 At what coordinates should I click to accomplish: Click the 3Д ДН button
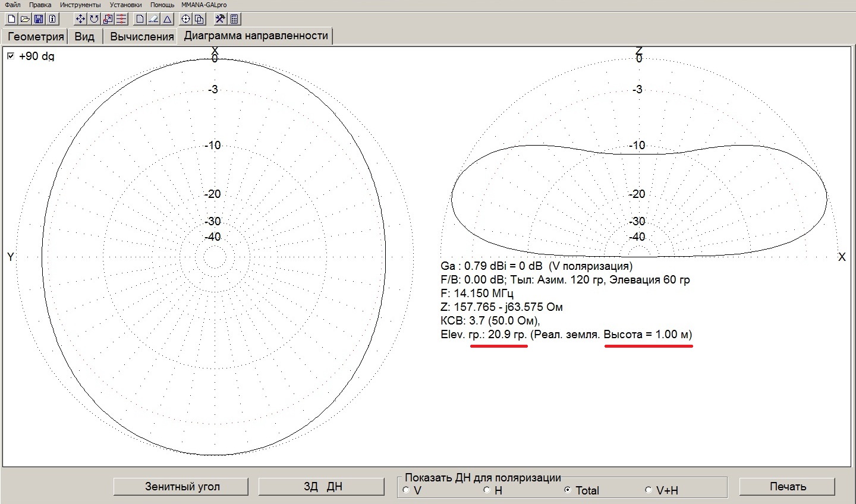coord(322,487)
